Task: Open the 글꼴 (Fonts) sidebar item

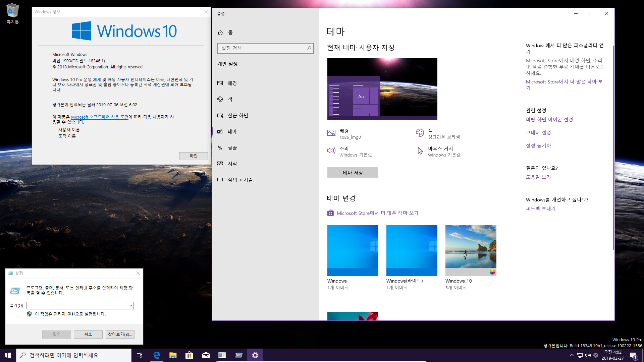Action: point(266,147)
